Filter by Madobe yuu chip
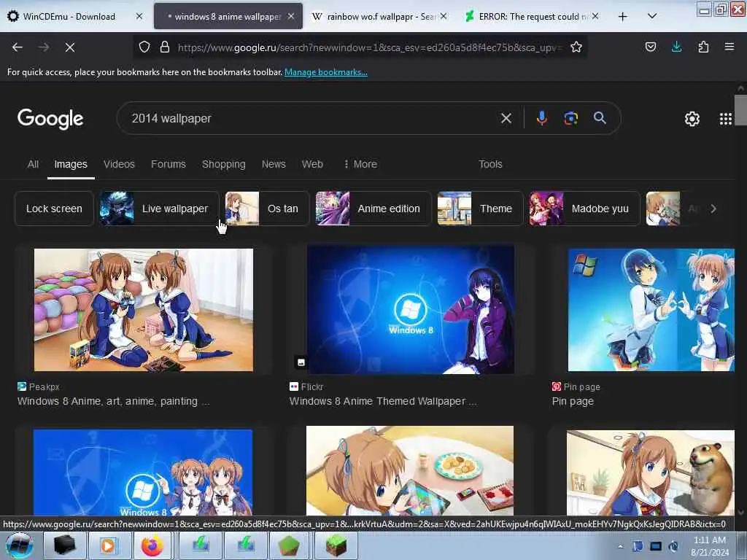 coord(584,209)
